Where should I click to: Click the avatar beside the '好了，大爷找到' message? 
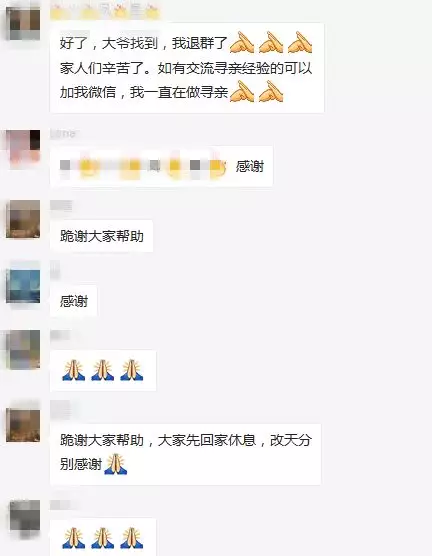pos(23,24)
